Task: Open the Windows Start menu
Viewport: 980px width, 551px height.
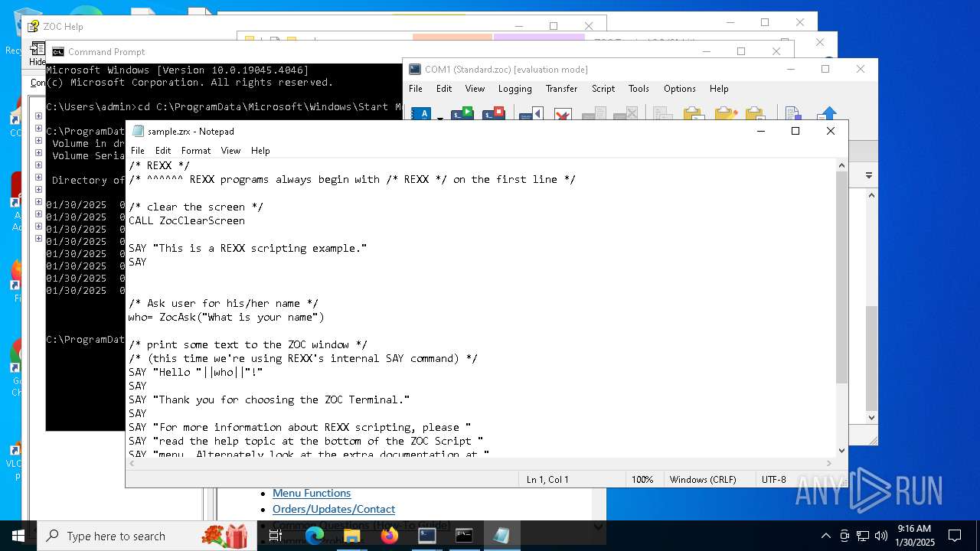Action: coord(18,536)
